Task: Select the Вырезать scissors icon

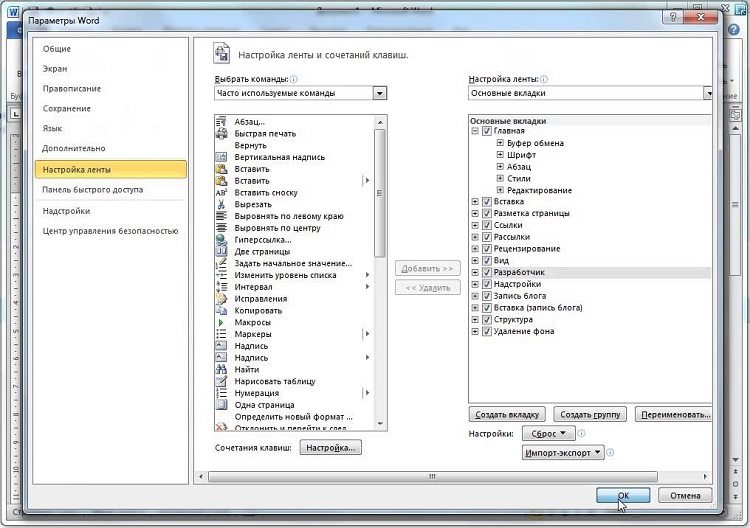Action: point(222,205)
